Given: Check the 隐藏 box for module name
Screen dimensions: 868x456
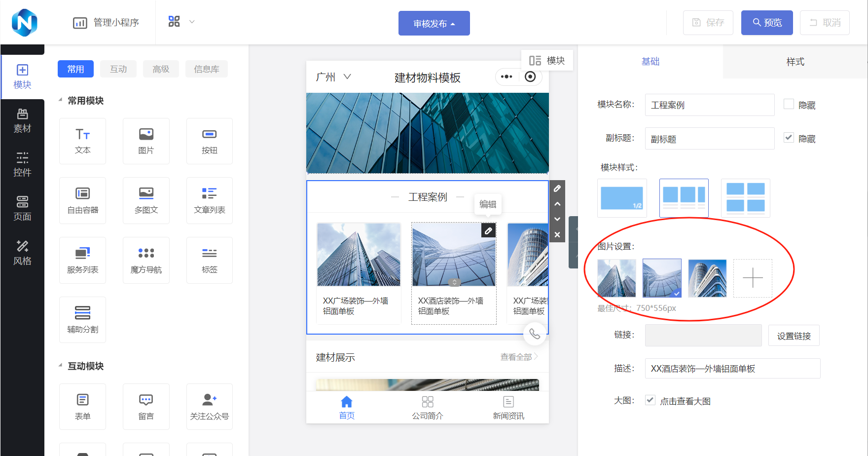Looking at the screenshot, I should point(789,104).
